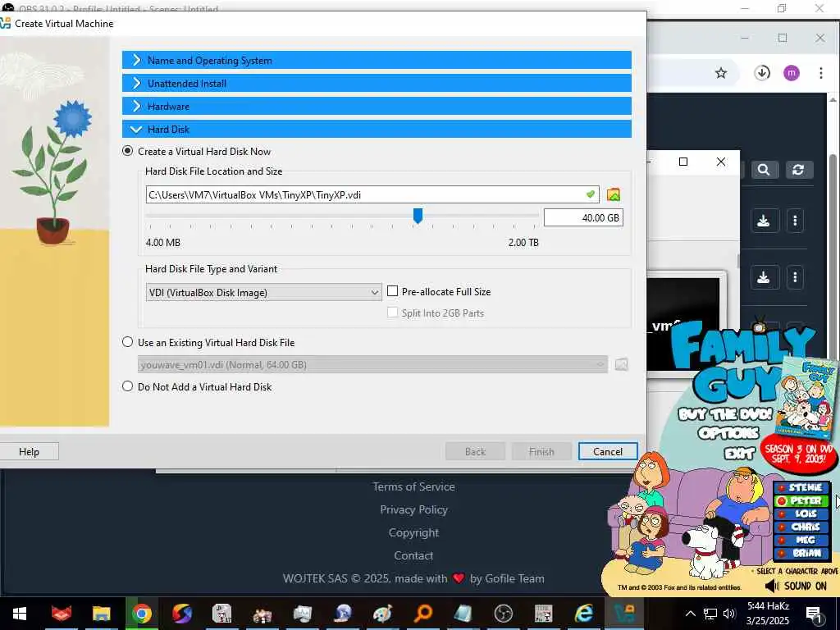The width and height of the screenshot is (840, 630).
Task: Open the Contact footer link
Action: [x=413, y=555]
